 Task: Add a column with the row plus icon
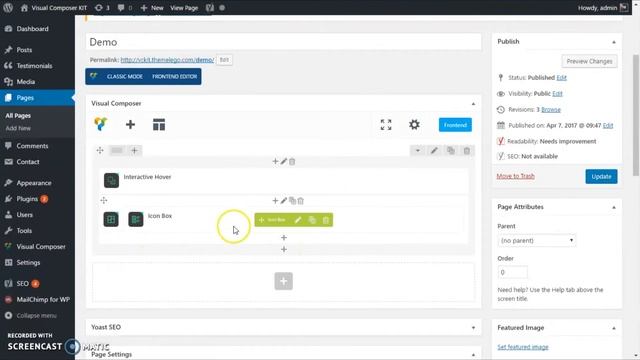[x=134, y=151]
